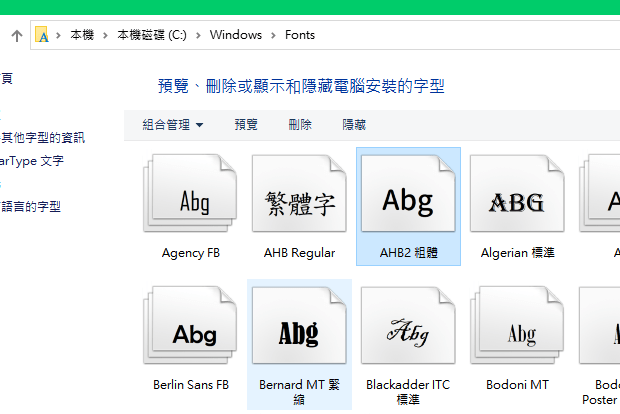This screenshot has height=414, width=620.
Task: Open the Berlin Sans FB font family
Action: coord(191,333)
